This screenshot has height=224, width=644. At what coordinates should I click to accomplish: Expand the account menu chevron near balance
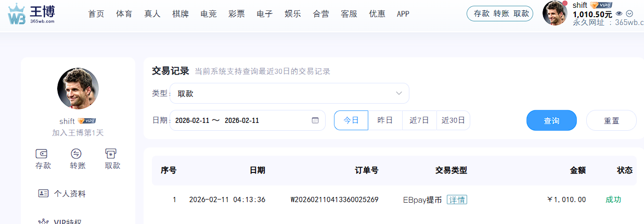(630, 14)
